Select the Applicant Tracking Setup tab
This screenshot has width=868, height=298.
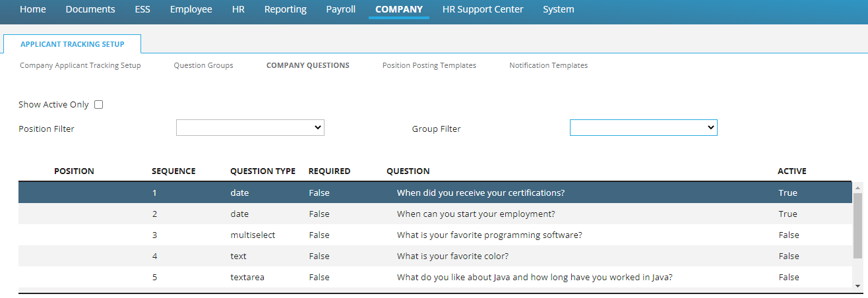72,44
